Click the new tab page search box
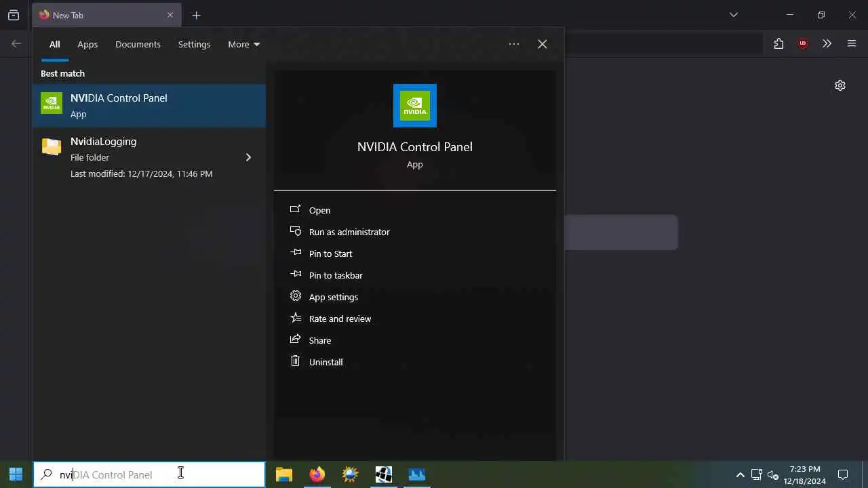 (621, 232)
